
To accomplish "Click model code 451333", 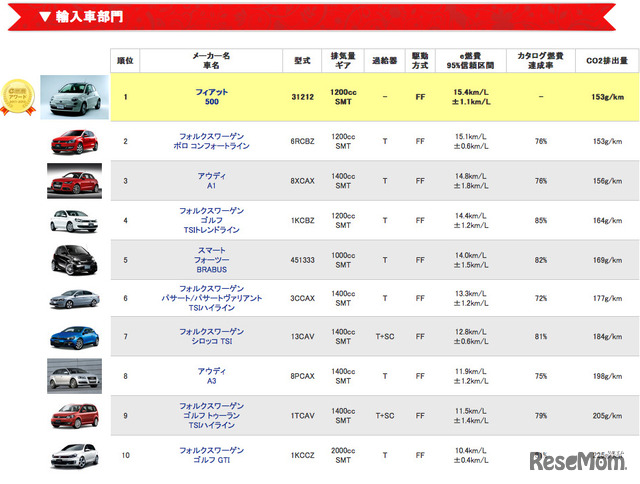I will [x=302, y=260].
